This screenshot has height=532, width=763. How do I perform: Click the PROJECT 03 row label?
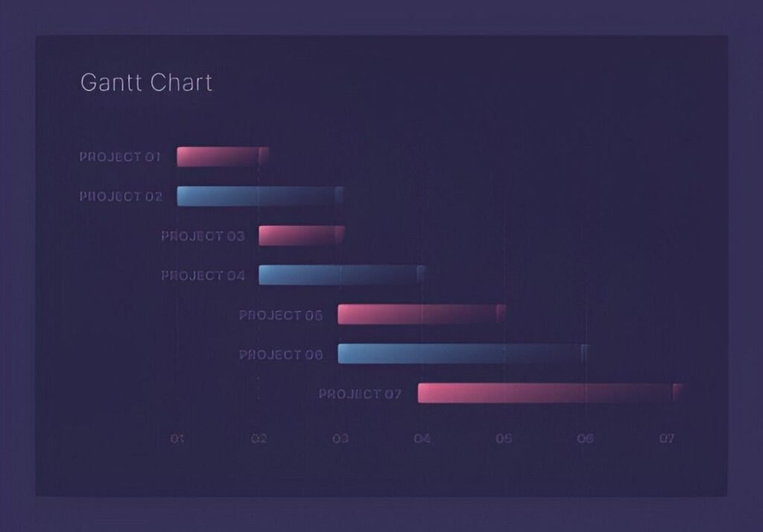203,236
